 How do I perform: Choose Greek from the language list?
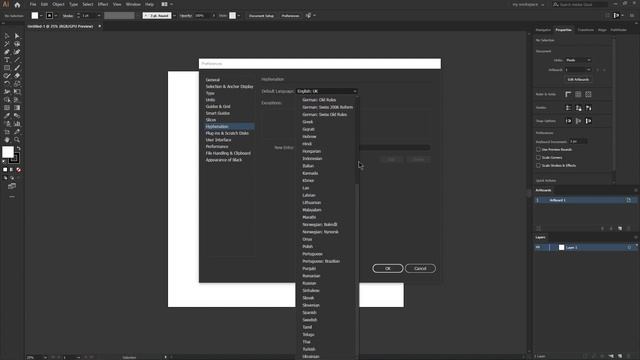[308, 122]
